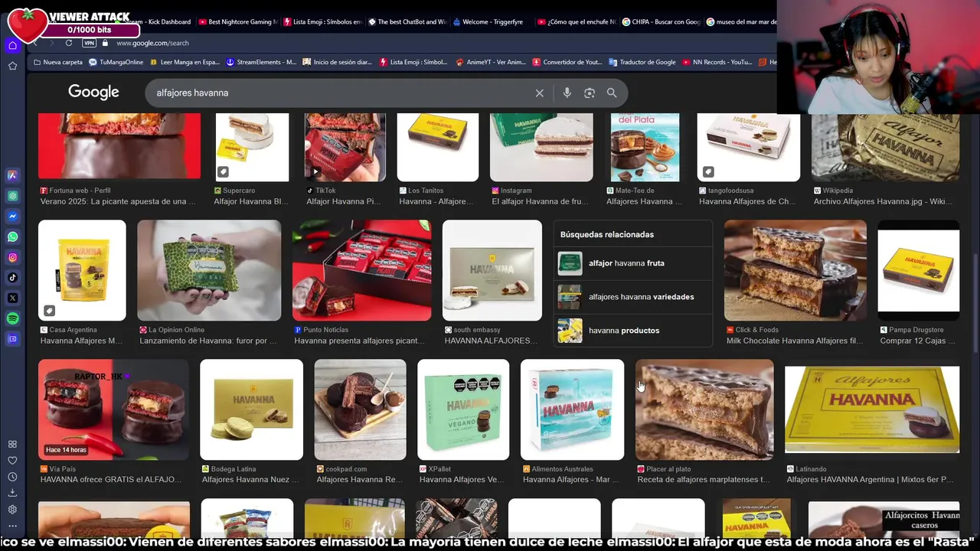This screenshot has width=980, height=551.
Task: Open the ChatGPT sidebar icon
Action: point(12,196)
